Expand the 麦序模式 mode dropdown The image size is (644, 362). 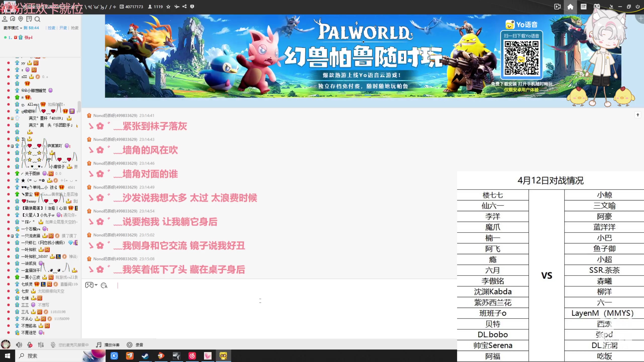[13, 28]
